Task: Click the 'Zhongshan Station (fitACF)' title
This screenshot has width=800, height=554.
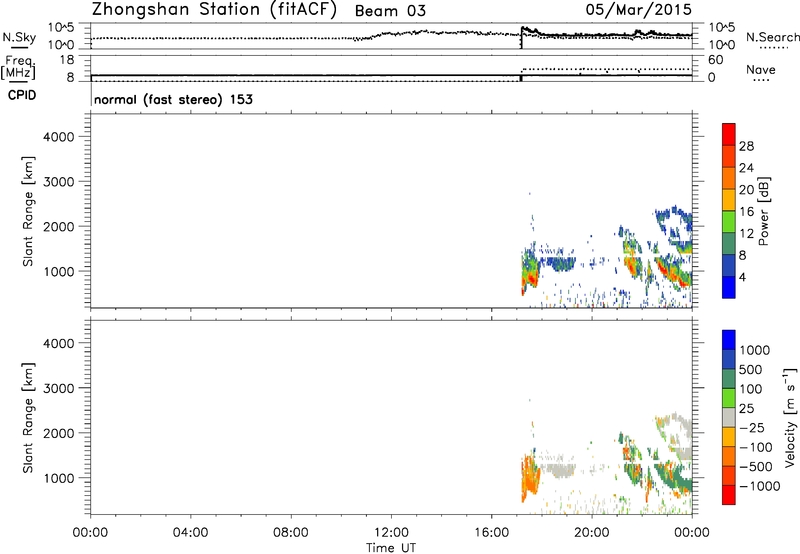Action: (x=214, y=10)
